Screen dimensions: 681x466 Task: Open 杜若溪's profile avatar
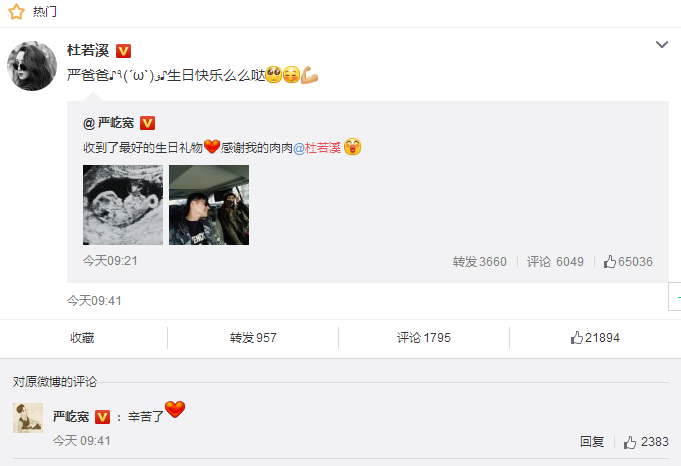pos(32,66)
